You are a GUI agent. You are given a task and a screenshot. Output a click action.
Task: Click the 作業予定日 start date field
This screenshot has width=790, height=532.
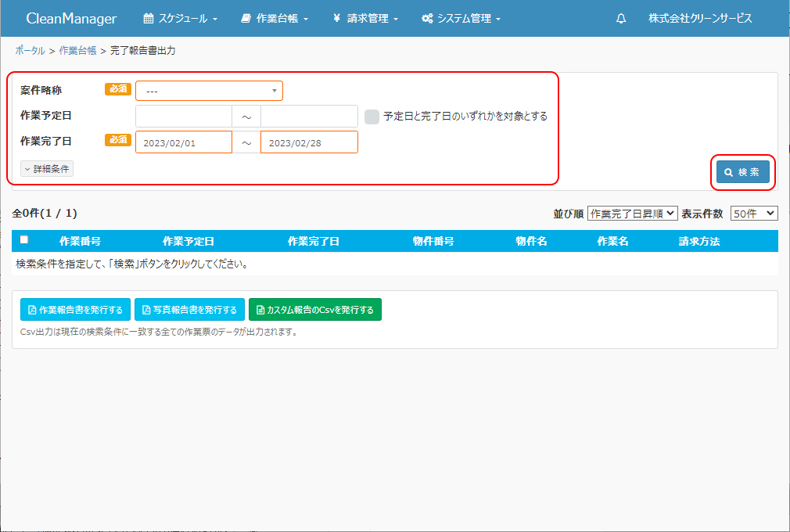[184, 117]
